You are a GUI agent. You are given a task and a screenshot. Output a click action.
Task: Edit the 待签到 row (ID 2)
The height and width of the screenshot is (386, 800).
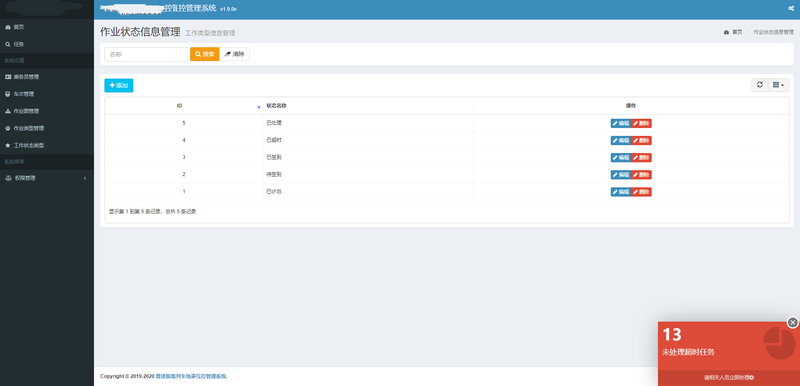621,175
